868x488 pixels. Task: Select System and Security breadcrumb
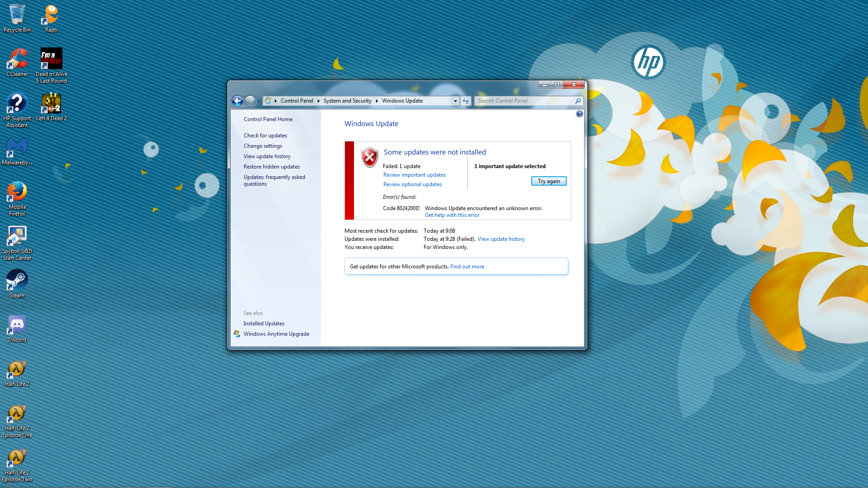[347, 101]
